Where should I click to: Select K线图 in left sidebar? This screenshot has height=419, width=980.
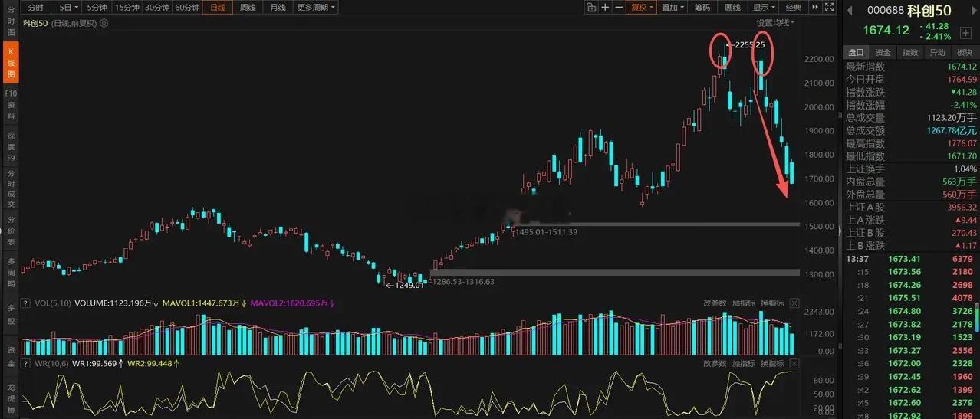[x=9, y=63]
